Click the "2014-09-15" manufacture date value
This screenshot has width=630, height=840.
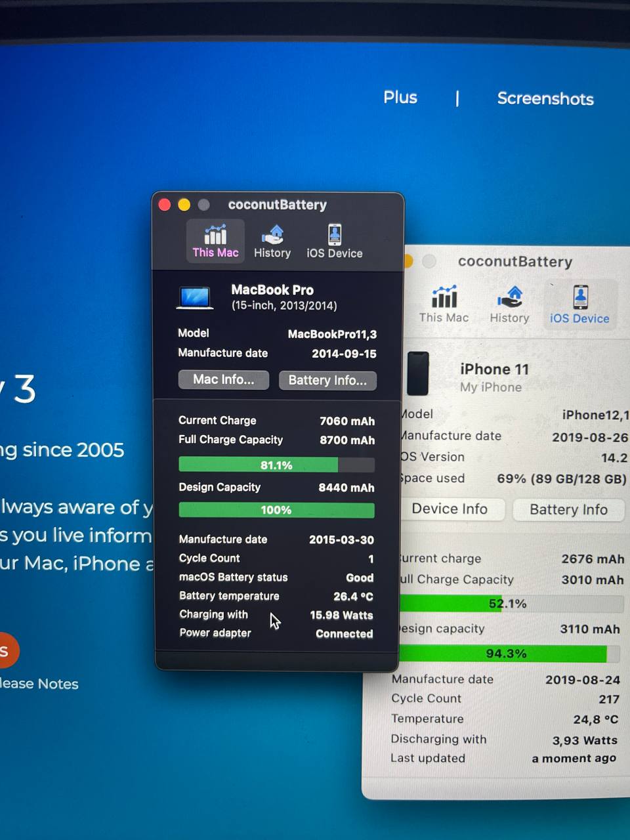click(344, 354)
